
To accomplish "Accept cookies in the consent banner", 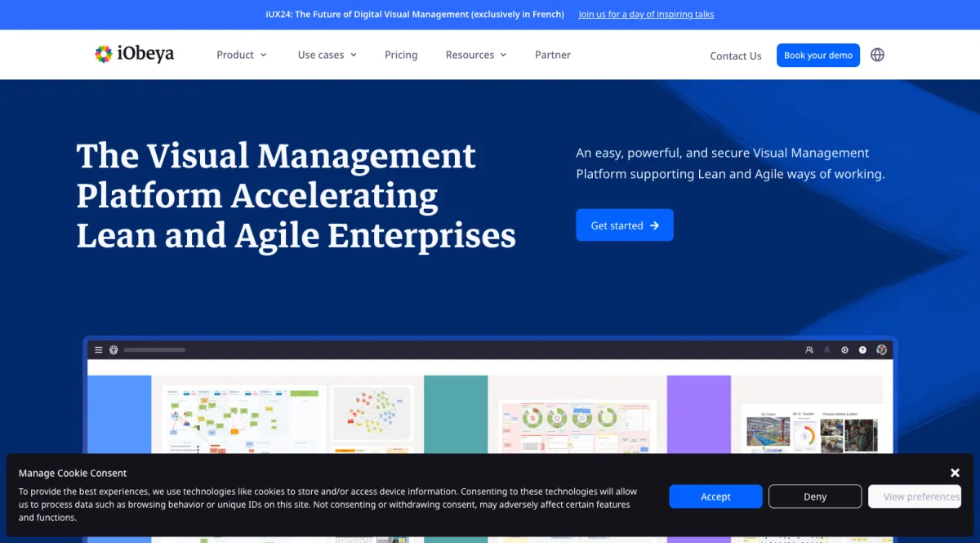I will [715, 496].
